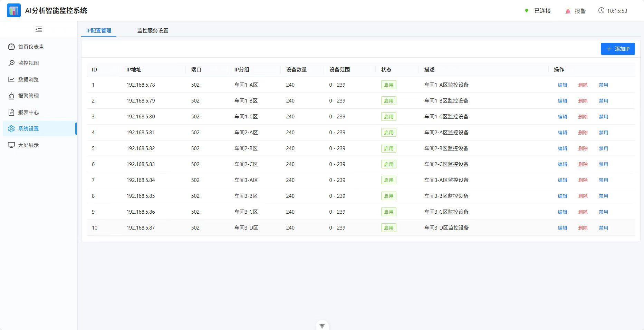
Task: Edit the 车间3-C区 row
Action: click(x=563, y=212)
